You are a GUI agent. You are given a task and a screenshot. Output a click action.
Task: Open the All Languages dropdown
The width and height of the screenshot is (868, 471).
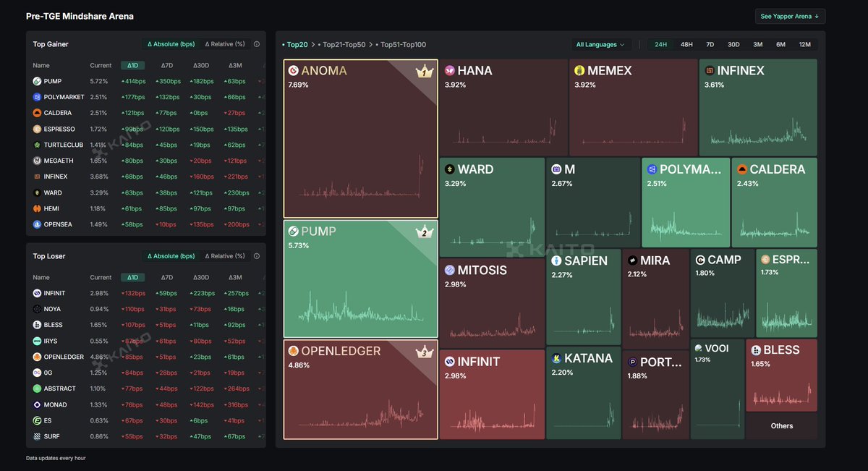[600, 45]
